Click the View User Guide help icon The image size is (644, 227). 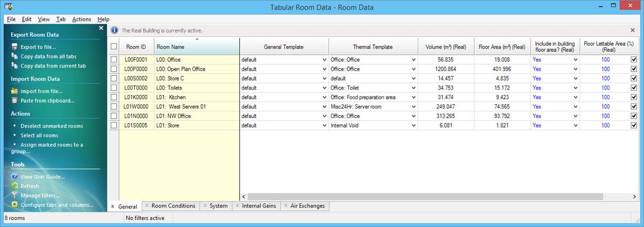(x=14, y=176)
